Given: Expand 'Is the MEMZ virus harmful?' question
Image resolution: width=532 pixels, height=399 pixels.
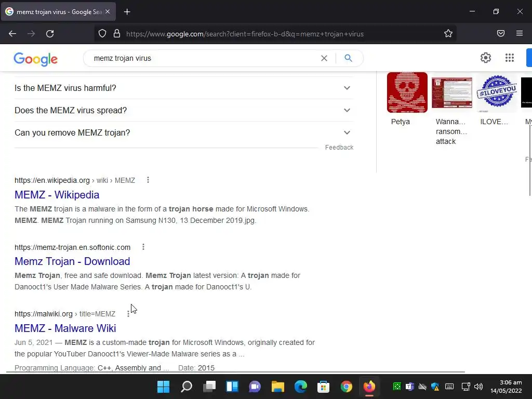Looking at the screenshot, I should (x=184, y=88).
